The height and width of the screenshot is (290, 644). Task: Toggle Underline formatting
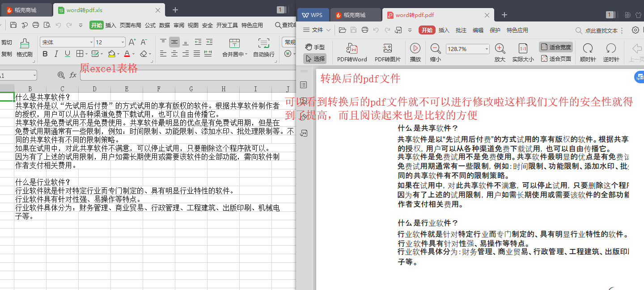68,54
